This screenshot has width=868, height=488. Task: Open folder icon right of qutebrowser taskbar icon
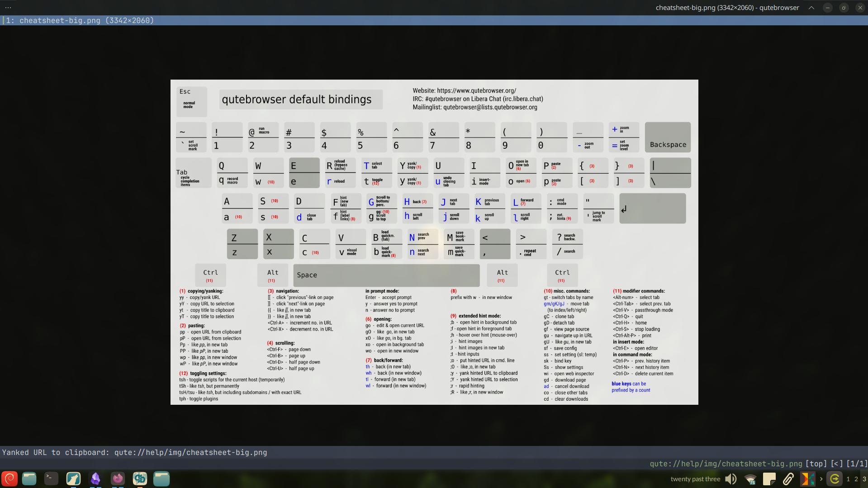click(x=161, y=479)
